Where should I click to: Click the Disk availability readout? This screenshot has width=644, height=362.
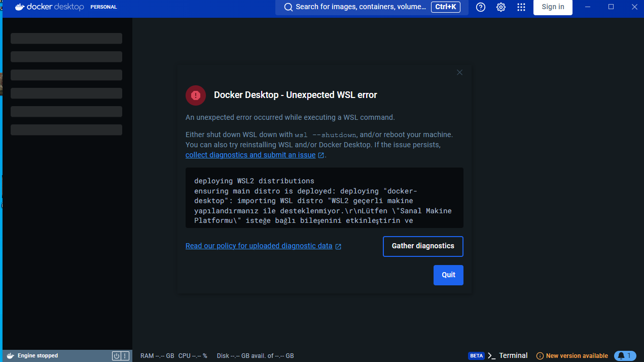[x=255, y=356]
